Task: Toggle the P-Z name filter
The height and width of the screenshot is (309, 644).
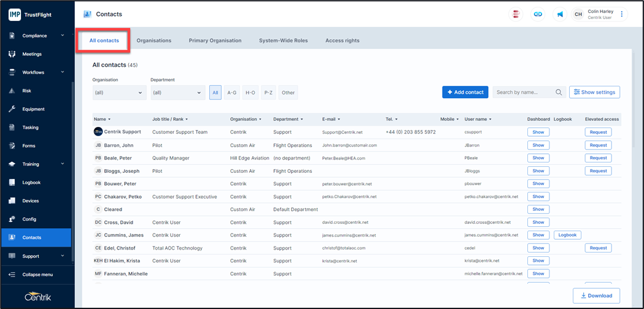Action: 268,93
